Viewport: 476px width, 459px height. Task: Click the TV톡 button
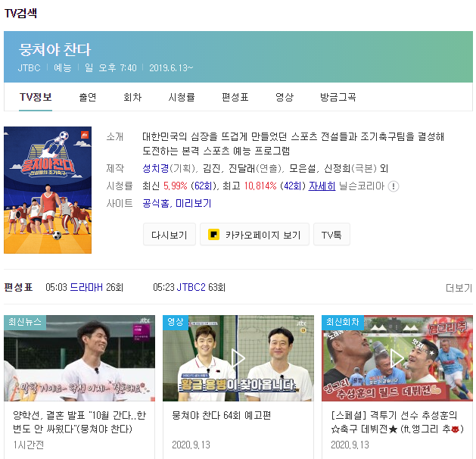[x=331, y=235]
